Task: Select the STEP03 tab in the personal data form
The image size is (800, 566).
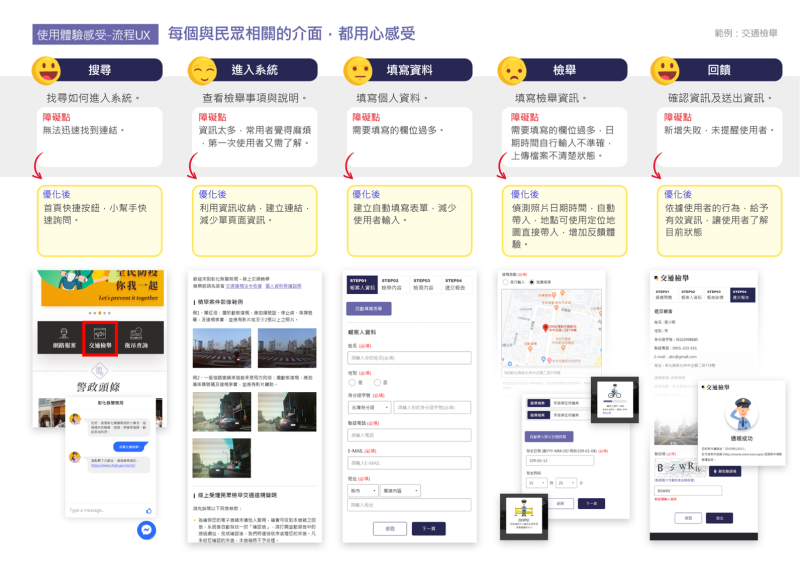Action: click(425, 284)
